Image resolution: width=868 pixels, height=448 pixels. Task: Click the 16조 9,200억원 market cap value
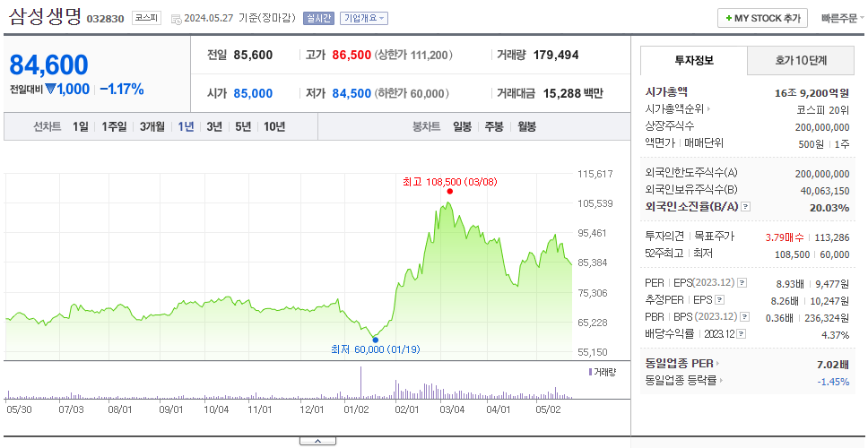[812, 93]
